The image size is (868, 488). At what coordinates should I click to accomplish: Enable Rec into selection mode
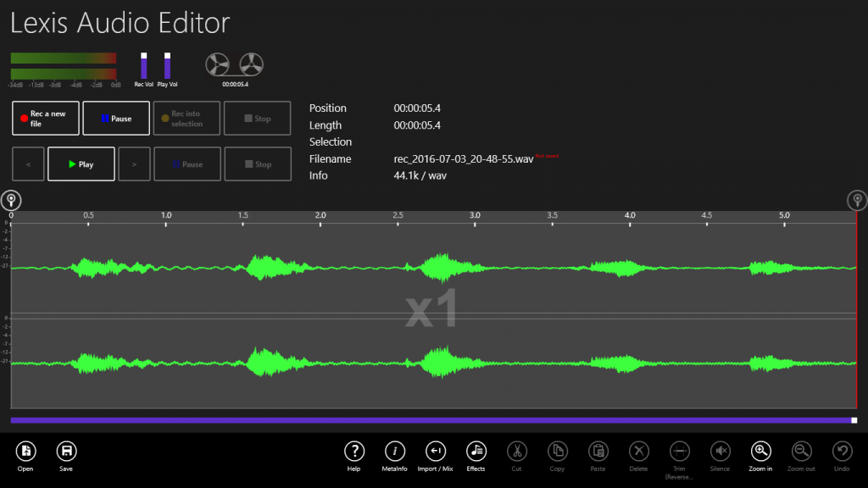click(x=186, y=118)
